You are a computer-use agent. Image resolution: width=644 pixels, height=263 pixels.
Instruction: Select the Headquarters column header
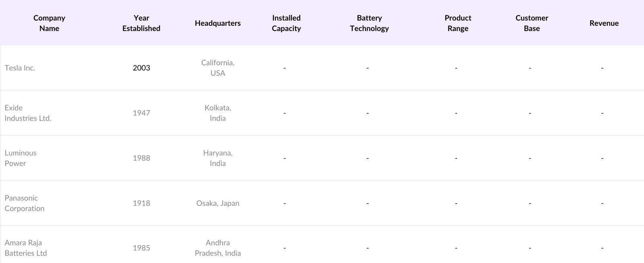[218, 23]
